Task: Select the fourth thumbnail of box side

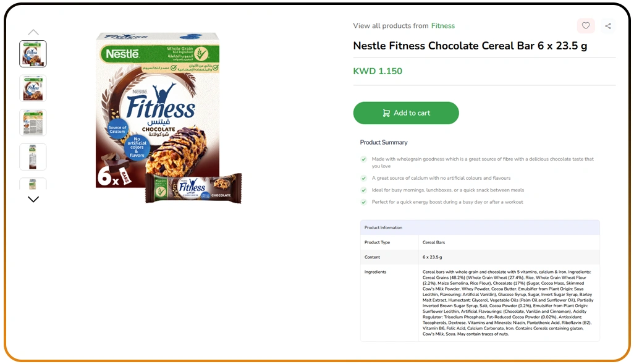Action: tap(33, 157)
